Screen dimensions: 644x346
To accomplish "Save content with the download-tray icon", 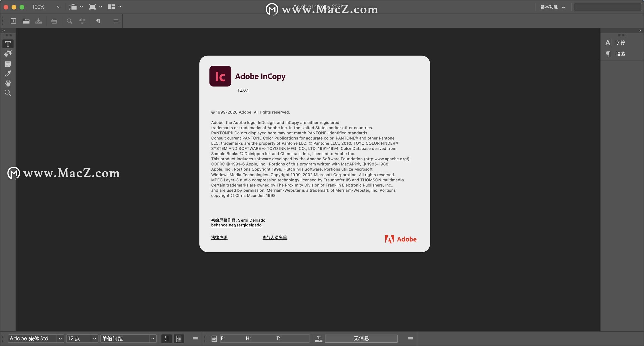I will 39,21.
